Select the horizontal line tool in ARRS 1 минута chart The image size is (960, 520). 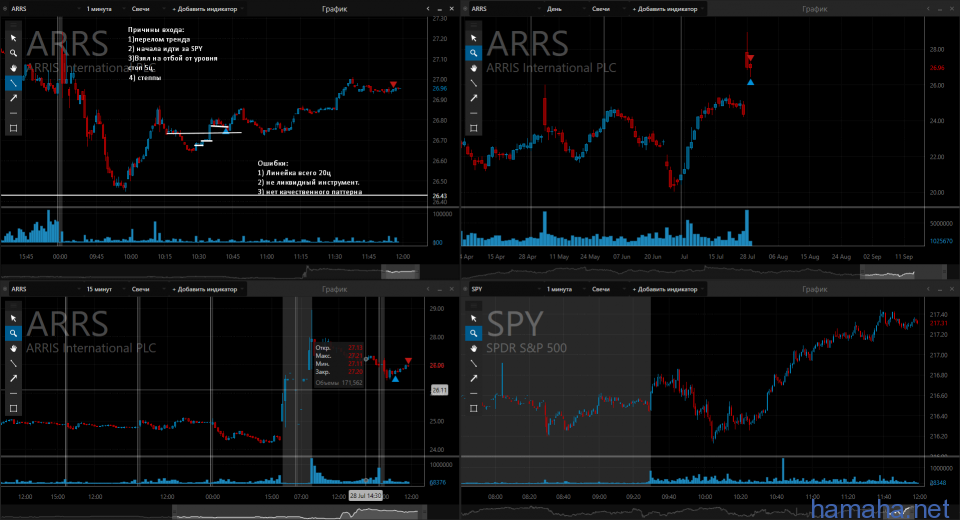pyautogui.click(x=13, y=113)
